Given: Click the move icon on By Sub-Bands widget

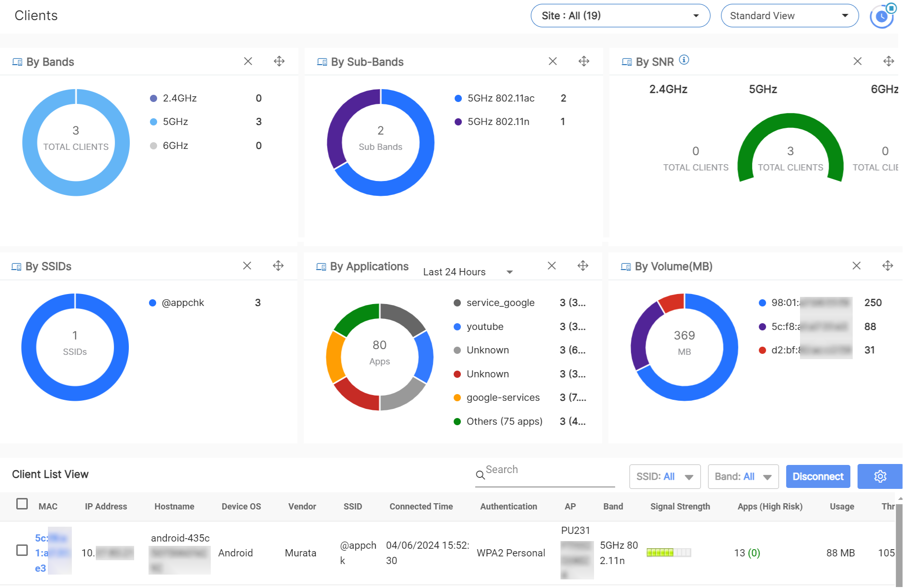Looking at the screenshot, I should [584, 61].
